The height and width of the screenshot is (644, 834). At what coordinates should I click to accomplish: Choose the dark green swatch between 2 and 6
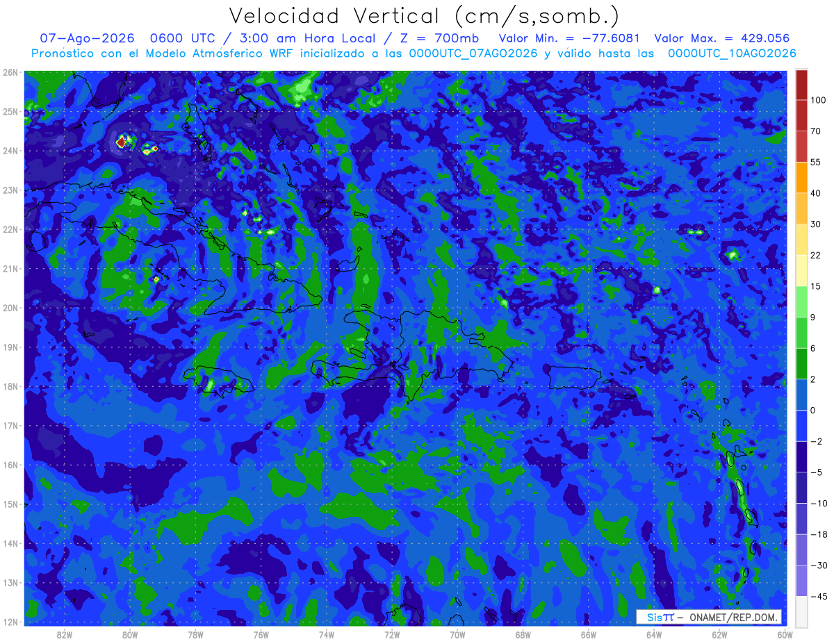801,363
